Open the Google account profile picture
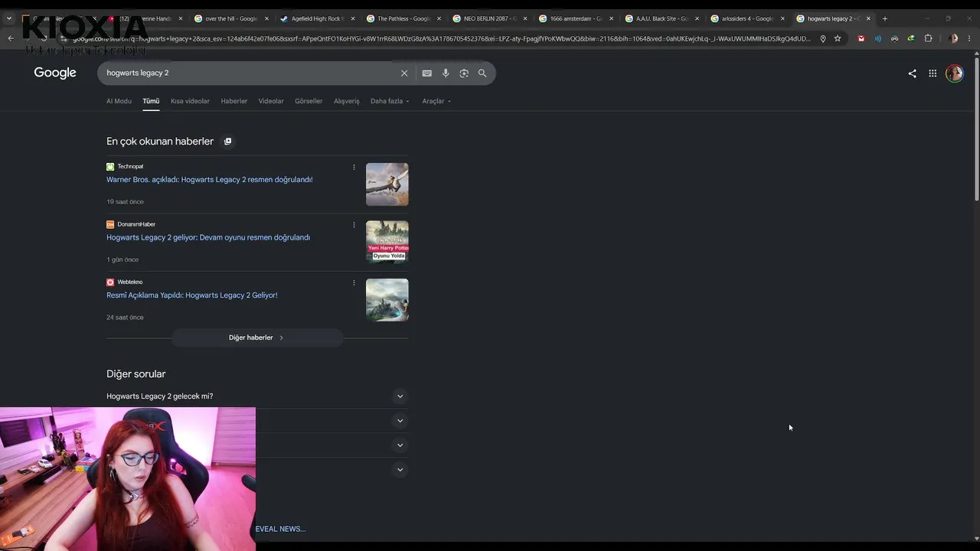 pos(954,73)
